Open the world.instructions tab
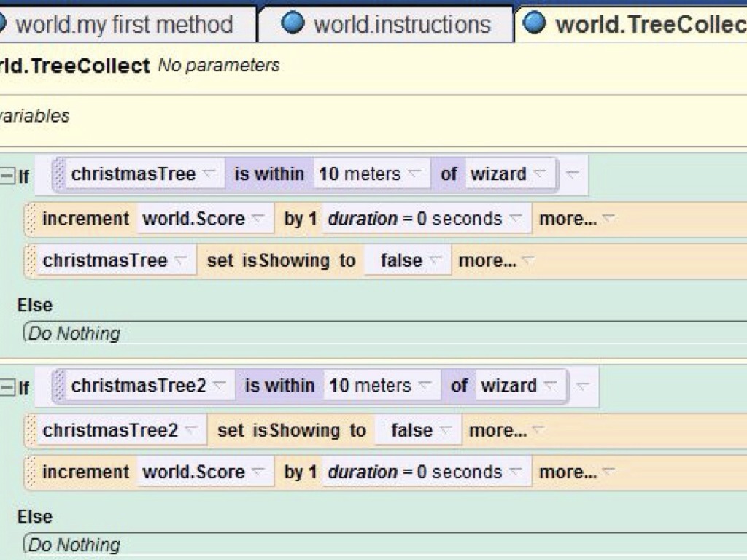The height and width of the screenshot is (560, 747). coord(401,24)
